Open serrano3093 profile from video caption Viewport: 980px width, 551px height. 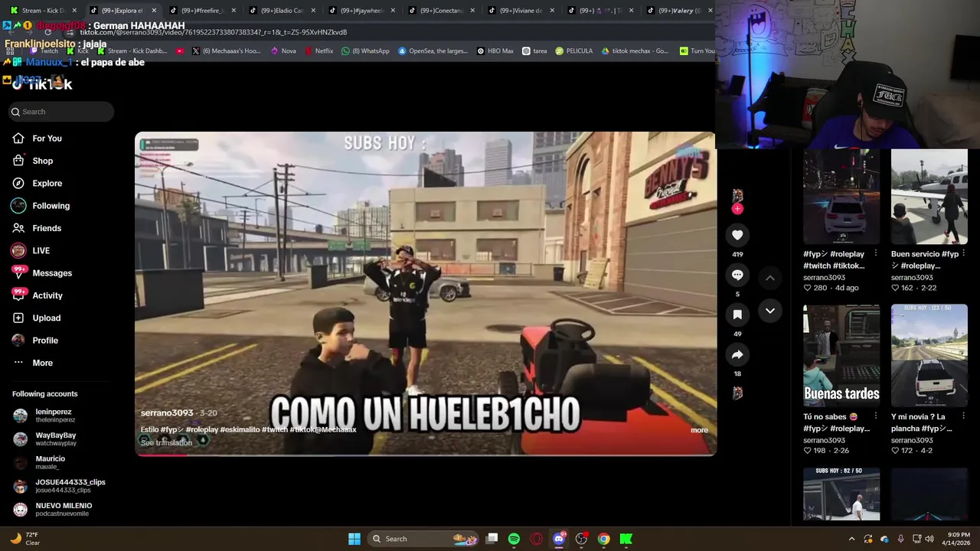click(166, 412)
